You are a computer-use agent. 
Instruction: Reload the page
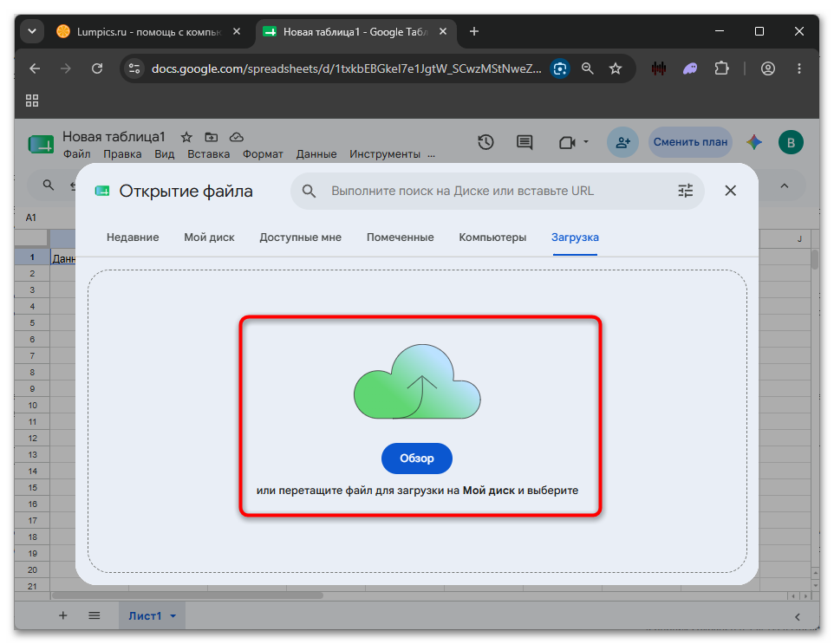point(97,68)
